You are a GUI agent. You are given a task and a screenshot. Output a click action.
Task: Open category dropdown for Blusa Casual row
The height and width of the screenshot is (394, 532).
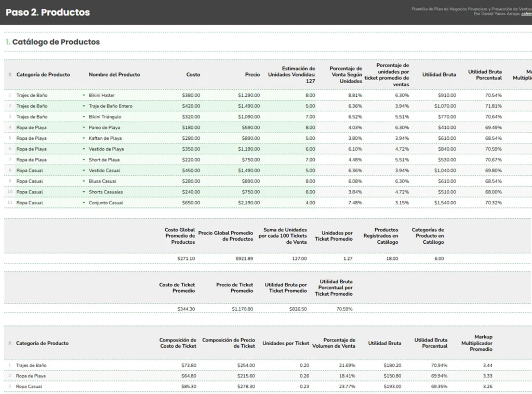[84, 181]
